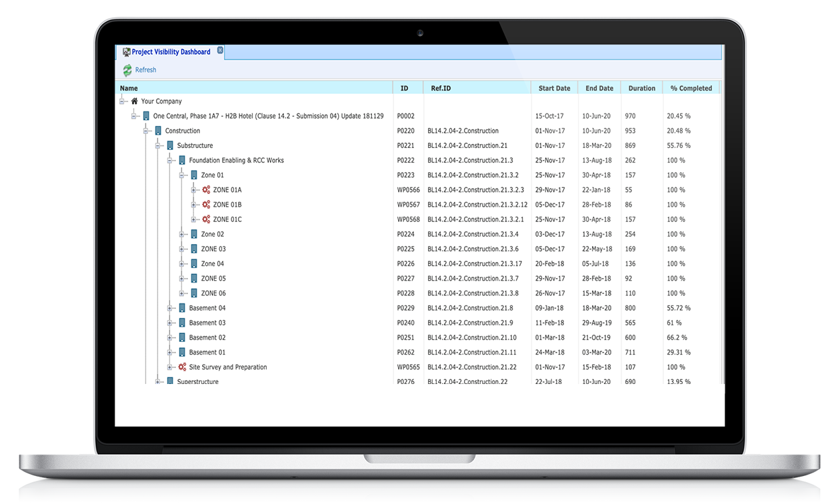Collapse the Zone 01 tree node
The height and width of the screenshot is (504, 840).
pyautogui.click(x=182, y=175)
